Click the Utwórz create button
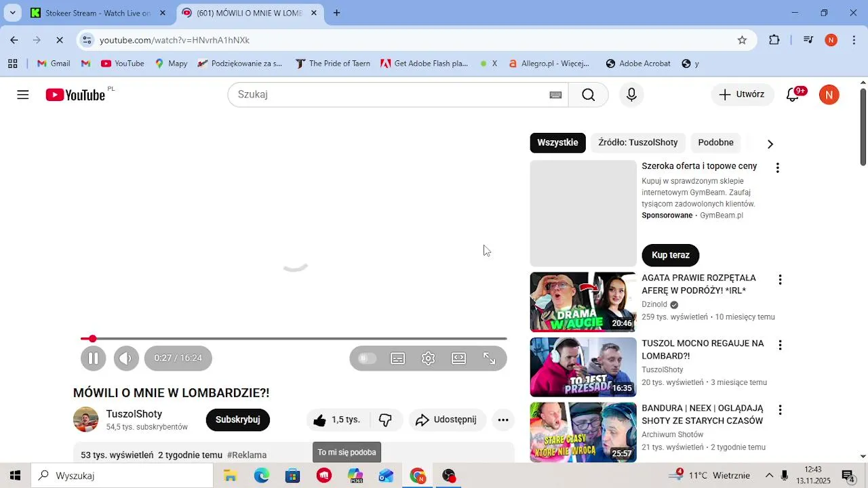The height and width of the screenshot is (488, 868). 742,95
